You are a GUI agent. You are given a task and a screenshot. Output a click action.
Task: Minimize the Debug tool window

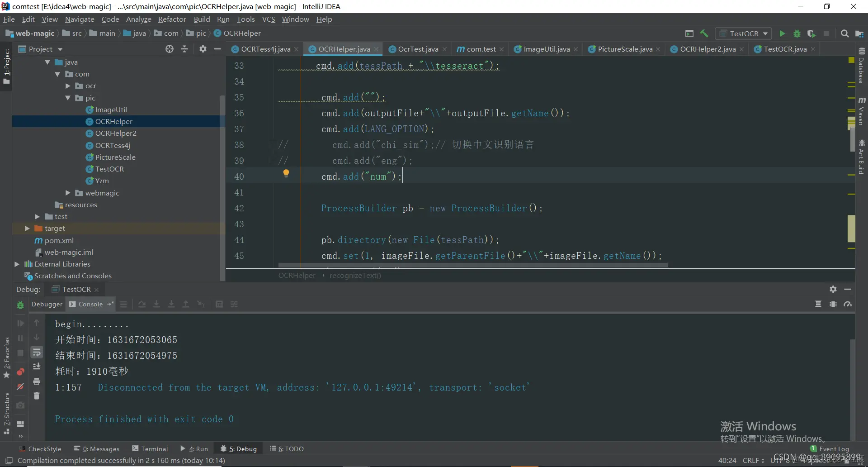point(848,289)
